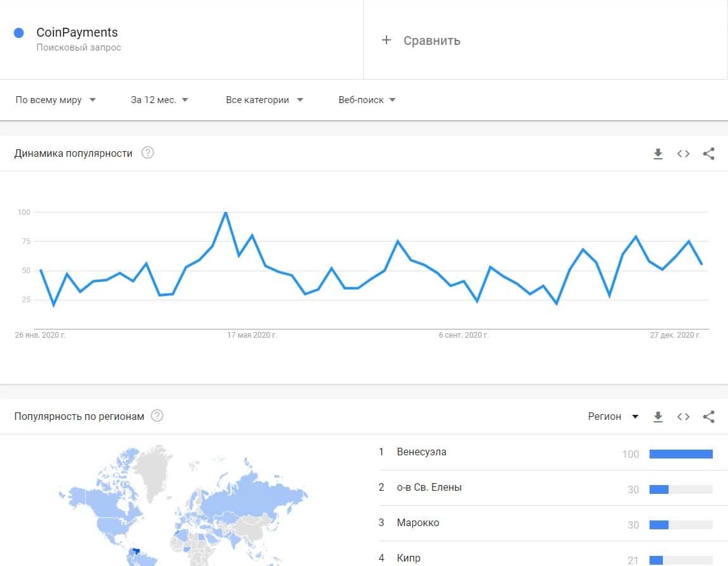Viewport: 728px width, 566px height.
Task: Click the plus icon next to Сравнить
Action: [x=386, y=40]
